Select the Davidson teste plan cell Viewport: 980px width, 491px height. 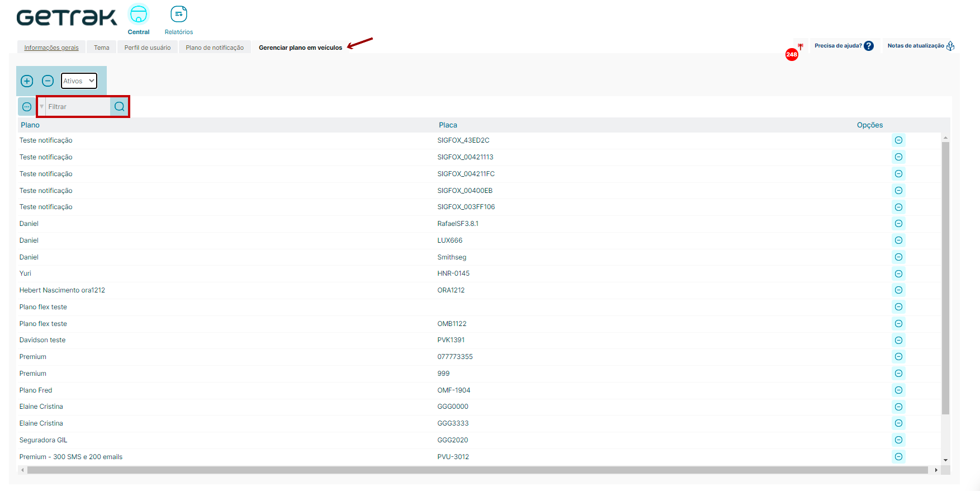pos(42,340)
